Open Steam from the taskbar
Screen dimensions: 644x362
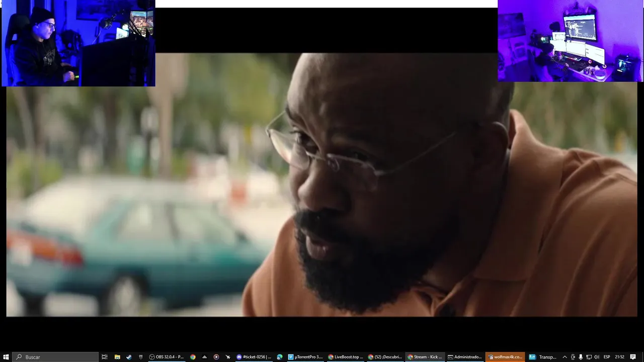click(x=129, y=357)
